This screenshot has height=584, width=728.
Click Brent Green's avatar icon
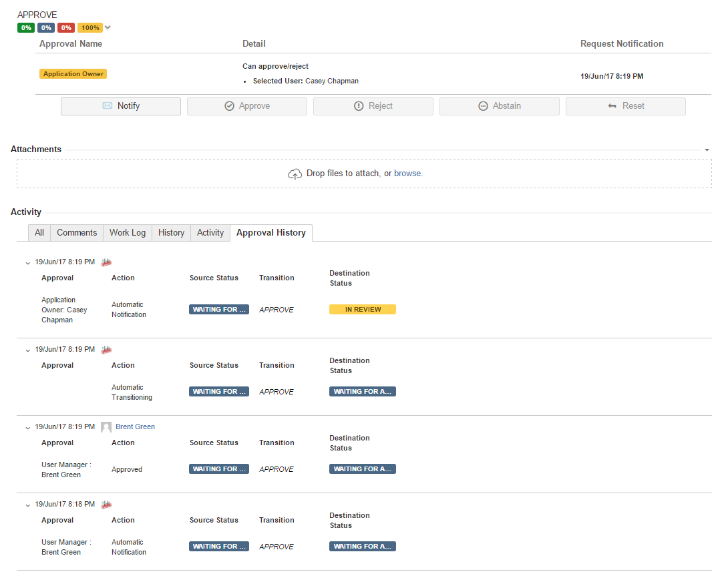[x=106, y=427]
